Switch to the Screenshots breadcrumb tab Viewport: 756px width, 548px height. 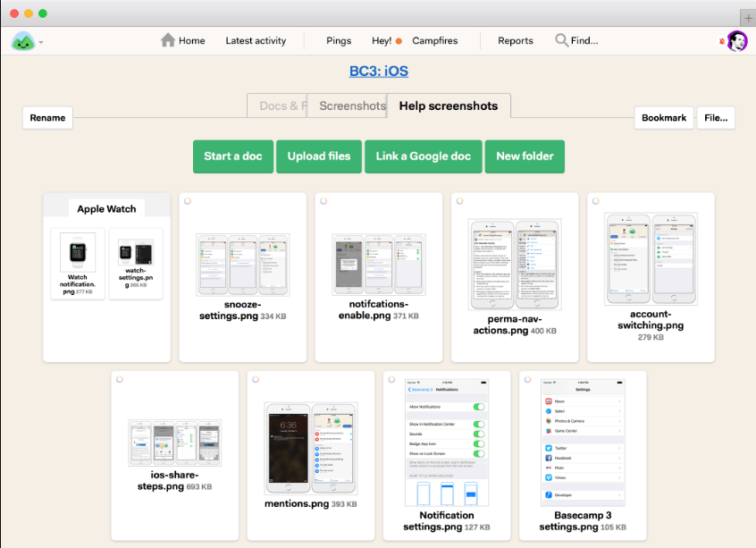348,105
